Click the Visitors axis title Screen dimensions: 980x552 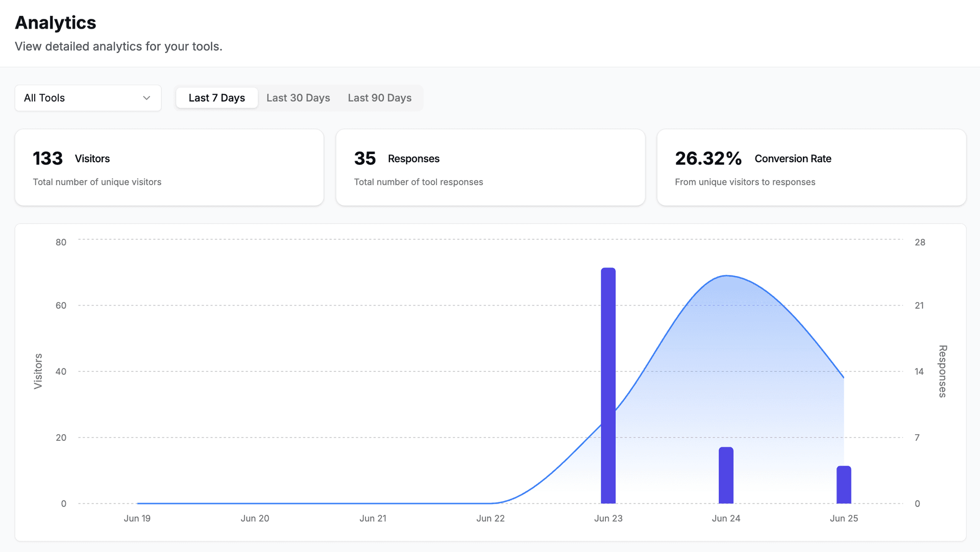(38, 371)
